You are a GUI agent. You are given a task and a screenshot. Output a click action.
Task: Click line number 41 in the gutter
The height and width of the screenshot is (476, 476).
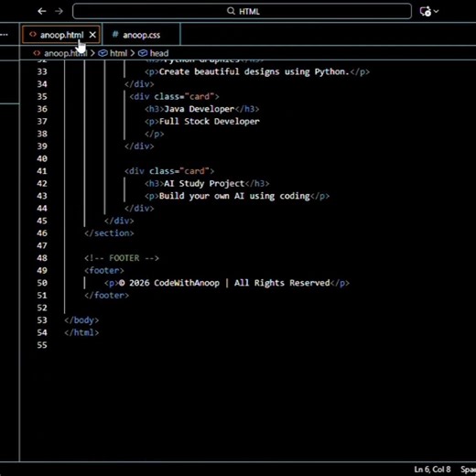(42, 171)
